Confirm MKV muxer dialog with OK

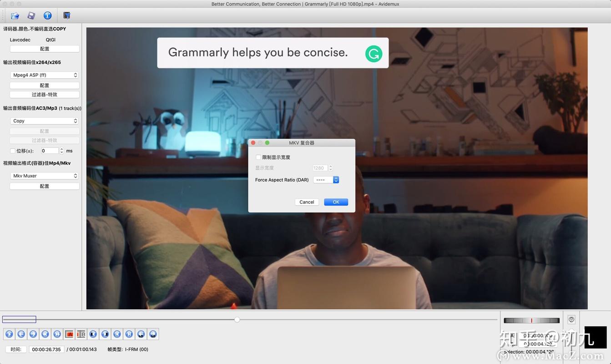point(336,202)
